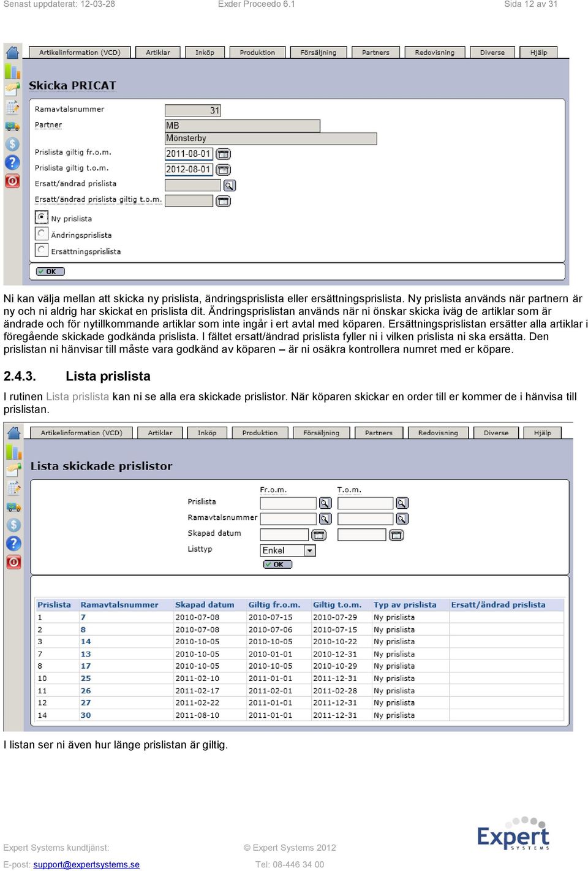This screenshot has height=871, width=588.
Task: Open dollar sign icon in upper sidebar
Action: [x=12, y=145]
